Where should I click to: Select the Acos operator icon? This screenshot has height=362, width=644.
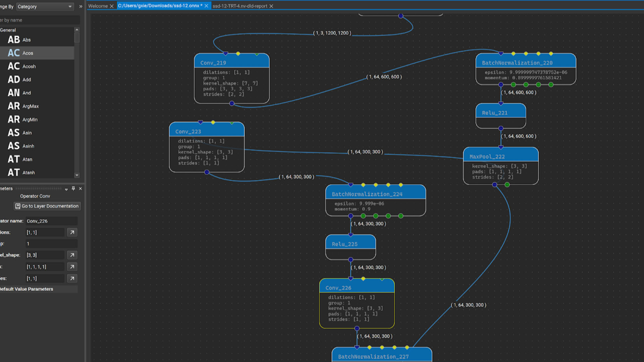[14, 53]
